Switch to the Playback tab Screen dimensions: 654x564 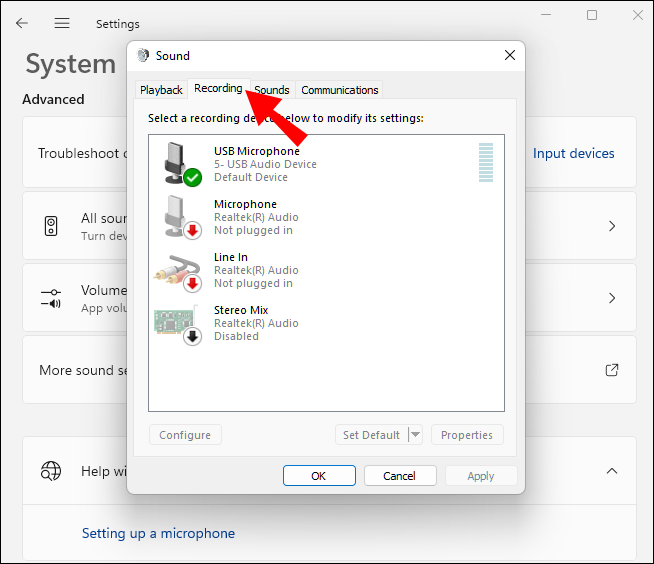(x=161, y=90)
